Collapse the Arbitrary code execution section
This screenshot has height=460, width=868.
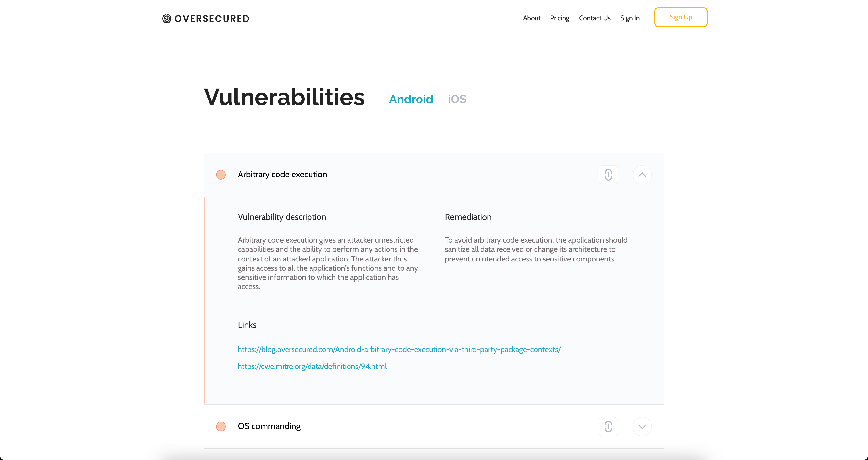tap(642, 175)
